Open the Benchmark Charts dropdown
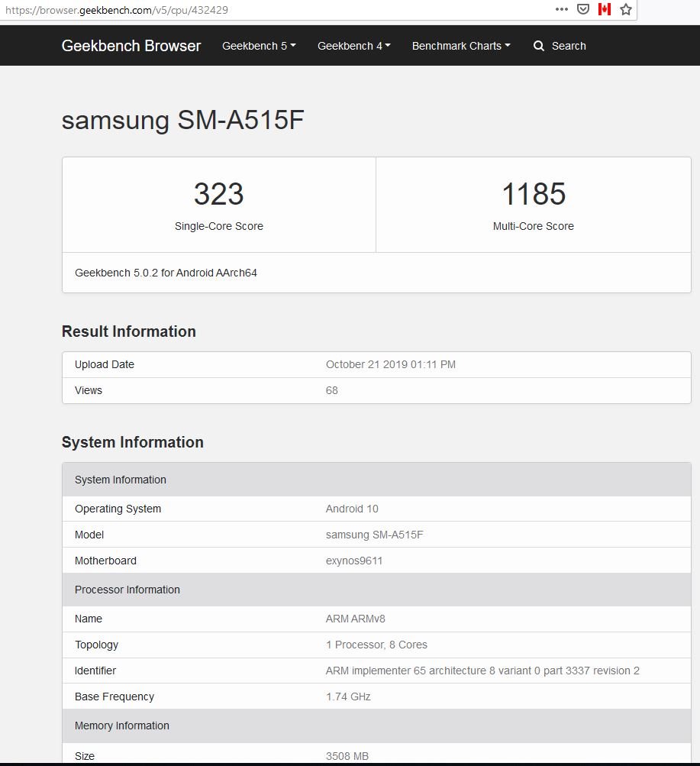This screenshot has height=766, width=700. coord(461,46)
